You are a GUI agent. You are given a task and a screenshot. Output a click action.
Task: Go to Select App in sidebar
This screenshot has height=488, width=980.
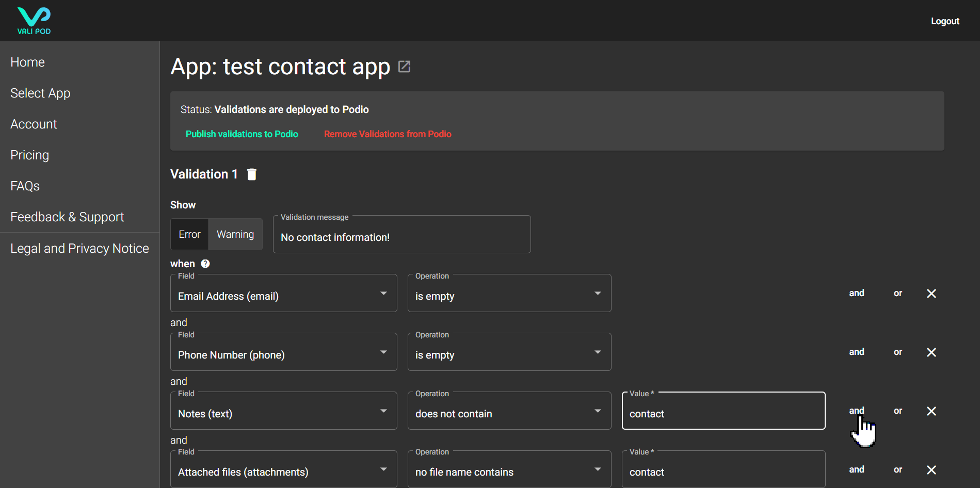[40, 93]
